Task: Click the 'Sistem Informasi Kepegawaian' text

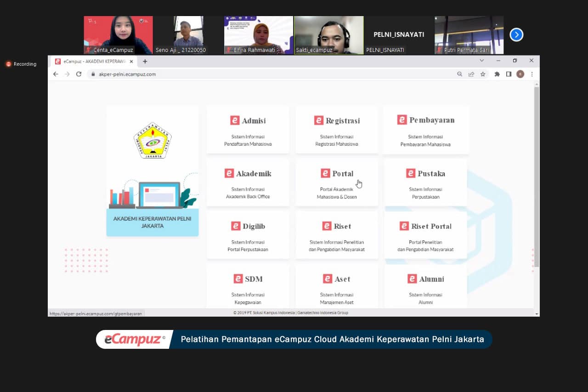Action: click(248, 299)
